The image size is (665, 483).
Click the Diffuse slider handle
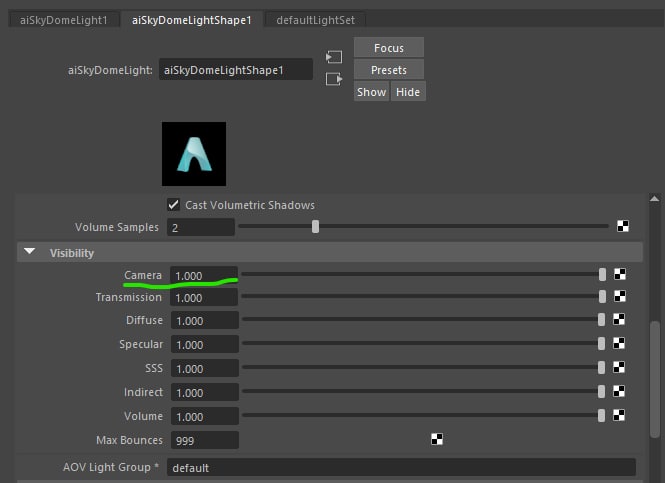(601, 319)
